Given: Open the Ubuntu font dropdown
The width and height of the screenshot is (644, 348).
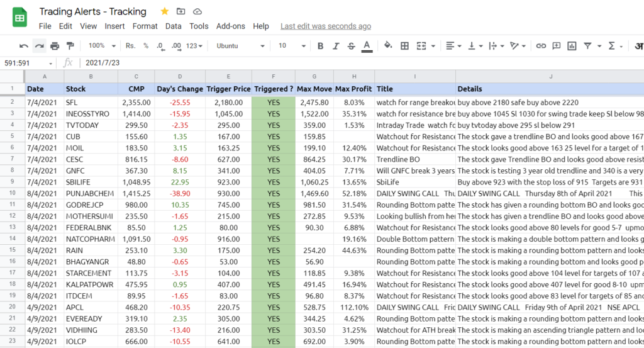Looking at the screenshot, I should coord(240,46).
